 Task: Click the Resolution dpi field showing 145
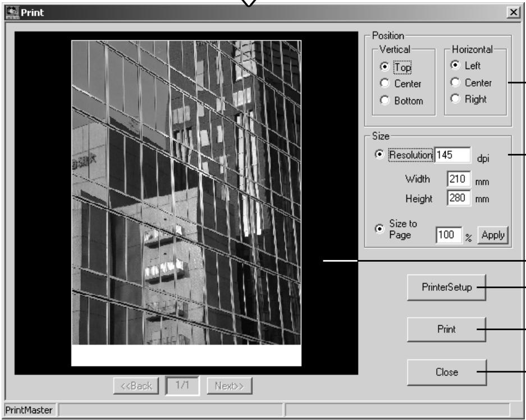coord(452,155)
